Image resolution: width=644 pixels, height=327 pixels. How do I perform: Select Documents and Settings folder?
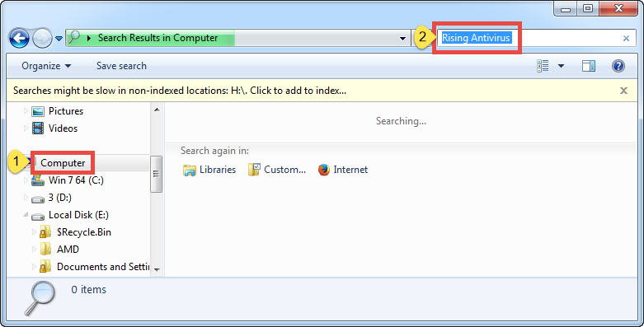pos(103,266)
